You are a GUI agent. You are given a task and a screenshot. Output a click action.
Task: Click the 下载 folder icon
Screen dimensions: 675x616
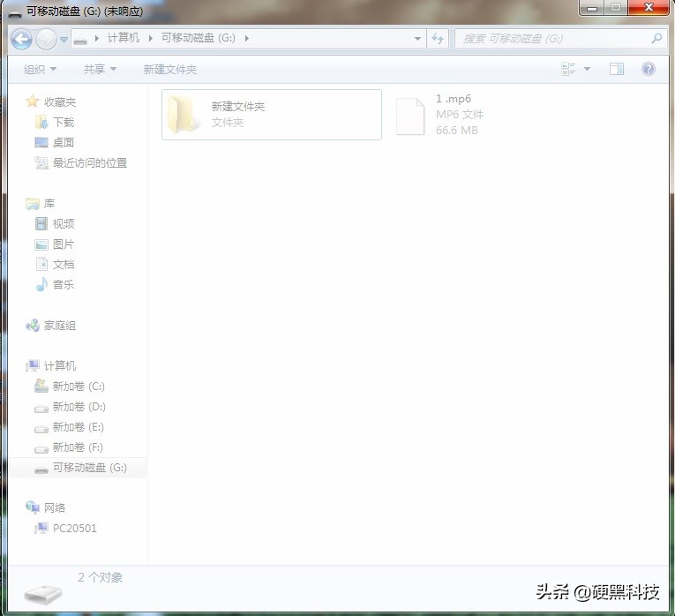click(x=41, y=123)
